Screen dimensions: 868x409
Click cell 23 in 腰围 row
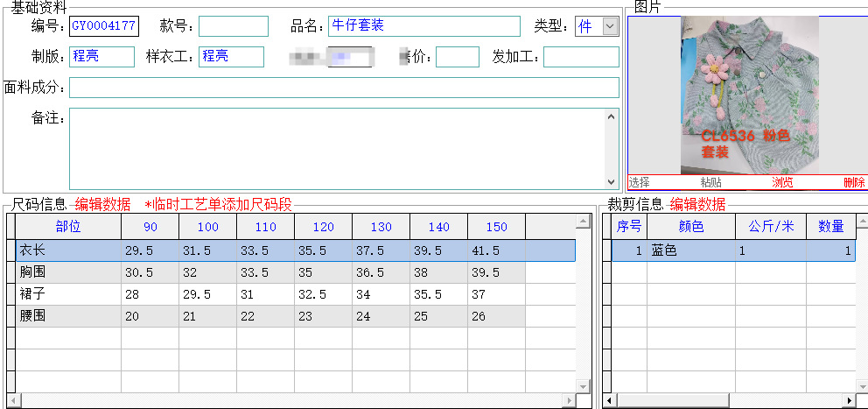pos(323,316)
